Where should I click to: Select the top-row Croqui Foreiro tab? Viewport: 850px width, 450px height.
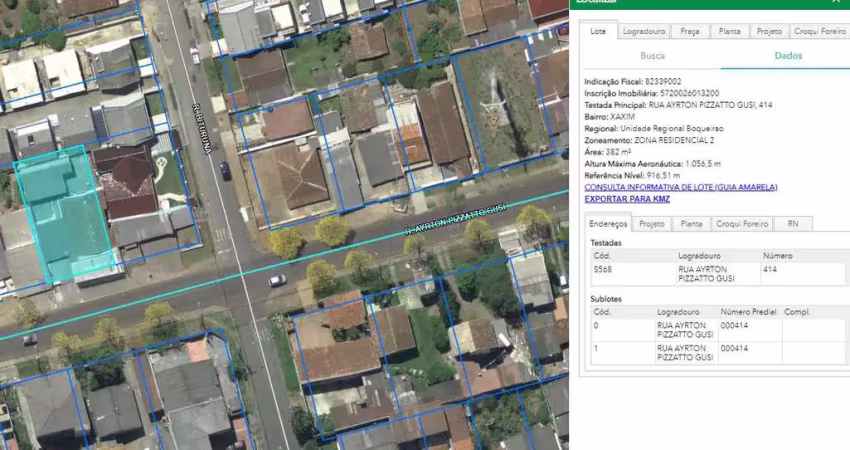tap(819, 31)
